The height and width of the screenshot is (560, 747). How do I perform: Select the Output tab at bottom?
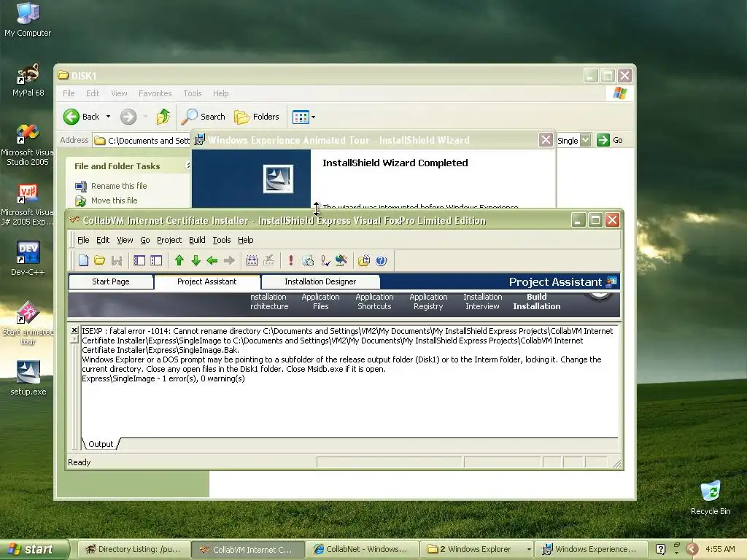tap(101, 444)
